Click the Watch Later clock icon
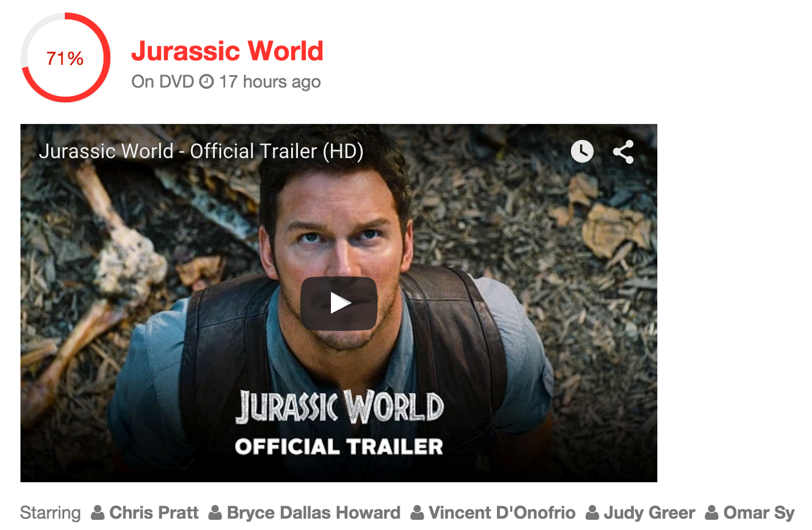 tap(582, 151)
